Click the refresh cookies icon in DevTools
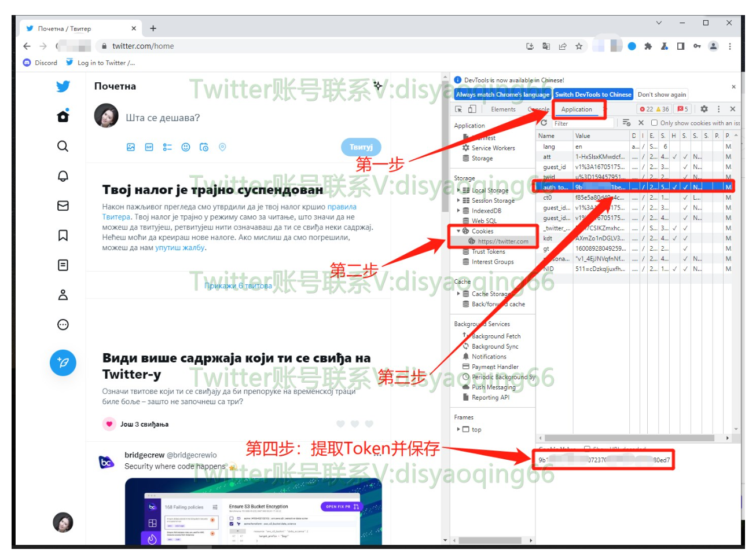Screen dimensions: 756x553 pyautogui.click(x=544, y=122)
